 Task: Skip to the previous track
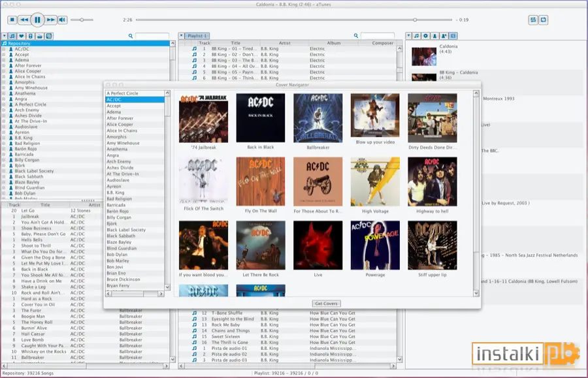24,20
